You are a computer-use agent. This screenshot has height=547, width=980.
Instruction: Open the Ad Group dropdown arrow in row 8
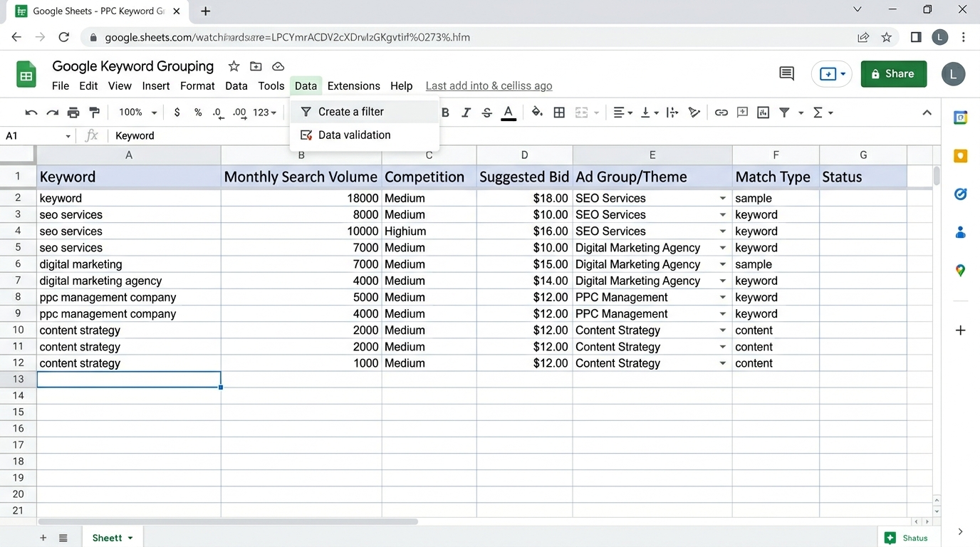point(723,298)
